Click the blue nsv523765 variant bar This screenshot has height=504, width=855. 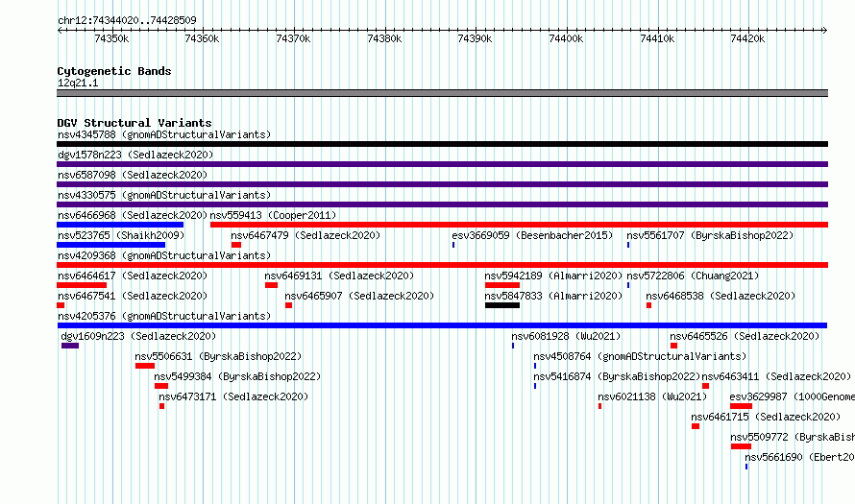point(110,245)
